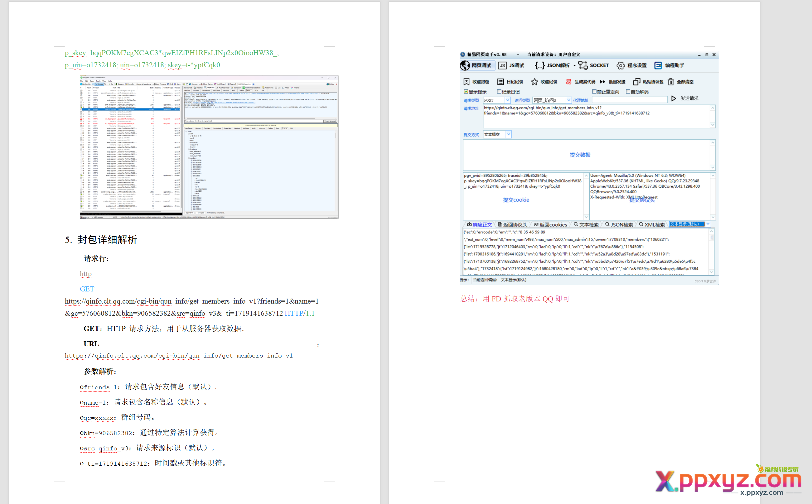
Task: Click the bkn=906582382 parameter line
Action: (x=149, y=432)
